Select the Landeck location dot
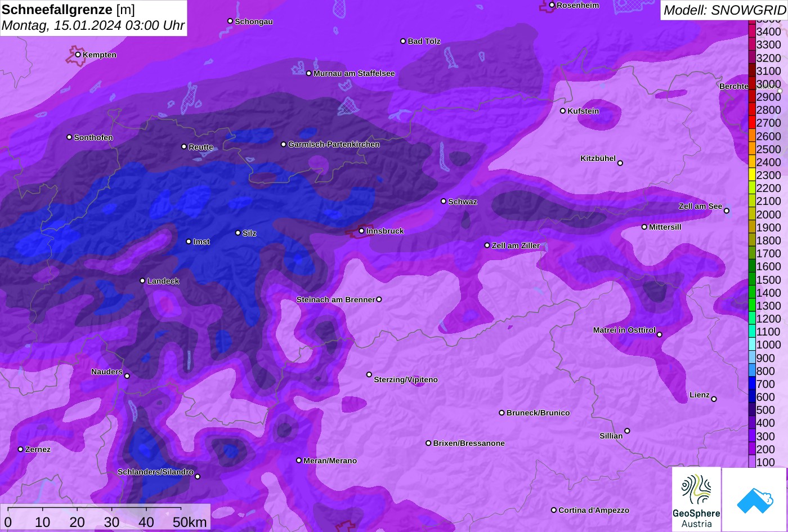 tap(142, 280)
